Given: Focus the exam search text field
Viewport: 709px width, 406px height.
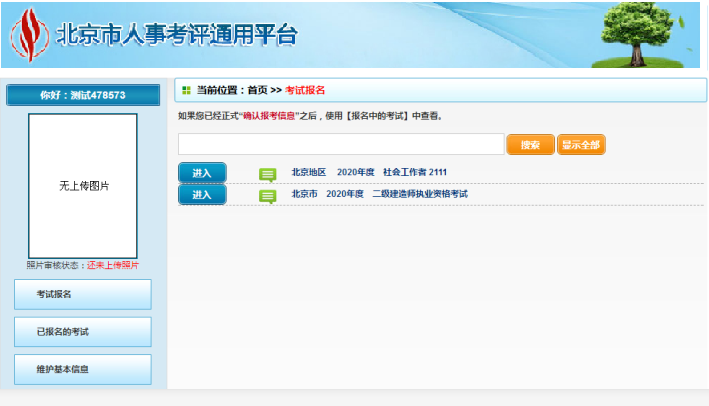Looking at the screenshot, I should pyautogui.click(x=341, y=145).
